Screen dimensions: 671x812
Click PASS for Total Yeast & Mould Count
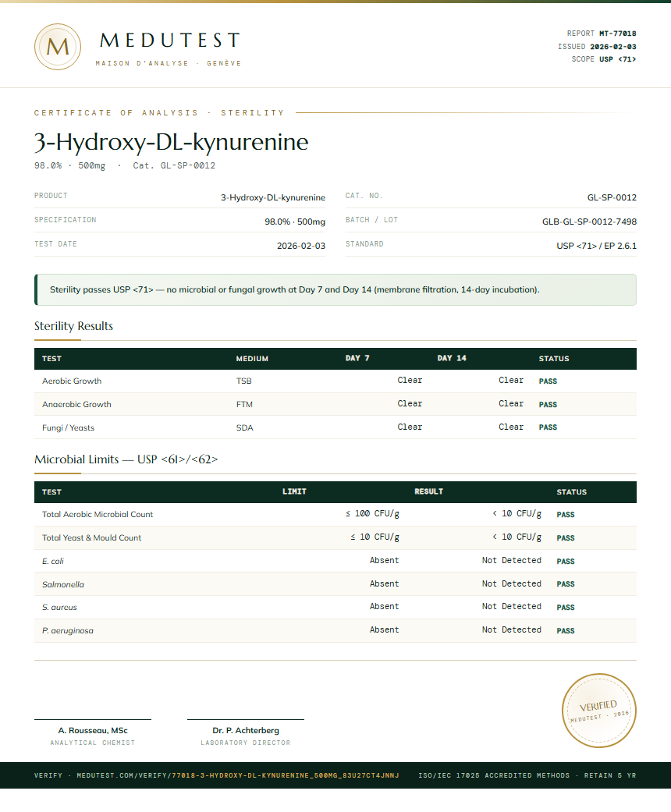(x=566, y=538)
